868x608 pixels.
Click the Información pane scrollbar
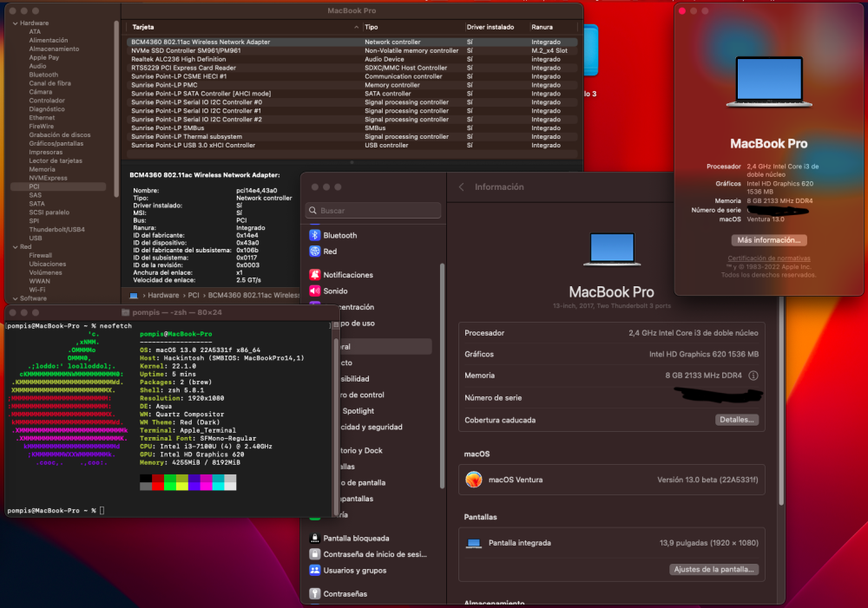tap(781, 401)
